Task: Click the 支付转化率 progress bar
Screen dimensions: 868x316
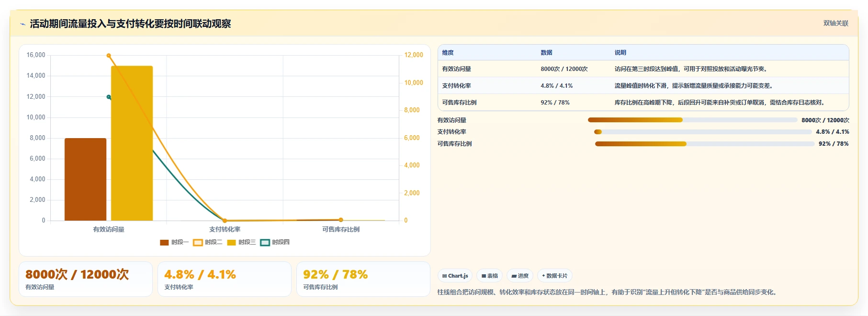Action: (703, 132)
